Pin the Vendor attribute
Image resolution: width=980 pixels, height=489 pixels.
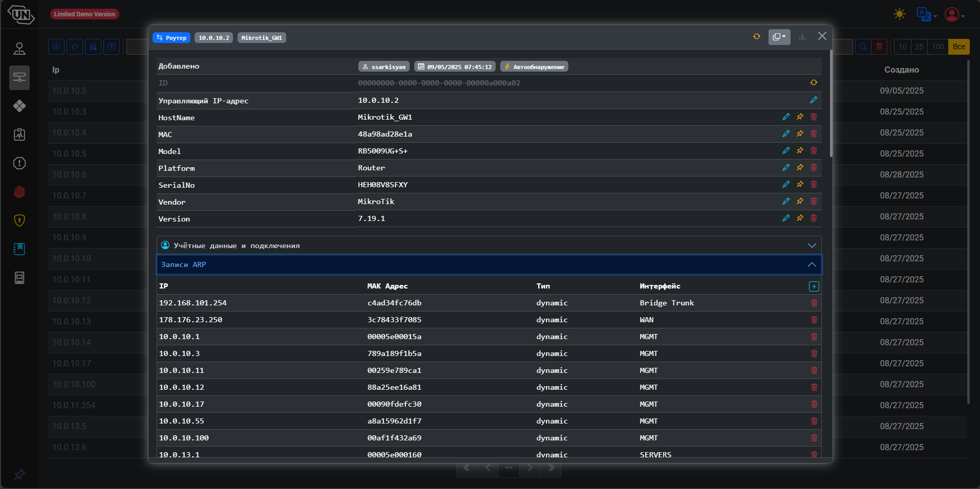(800, 201)
